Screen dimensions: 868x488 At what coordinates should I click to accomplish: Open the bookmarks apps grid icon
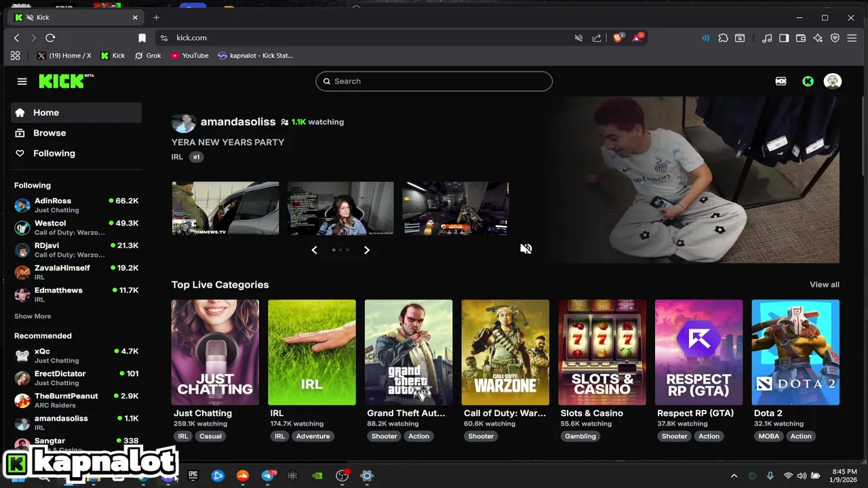click(15, 56)
